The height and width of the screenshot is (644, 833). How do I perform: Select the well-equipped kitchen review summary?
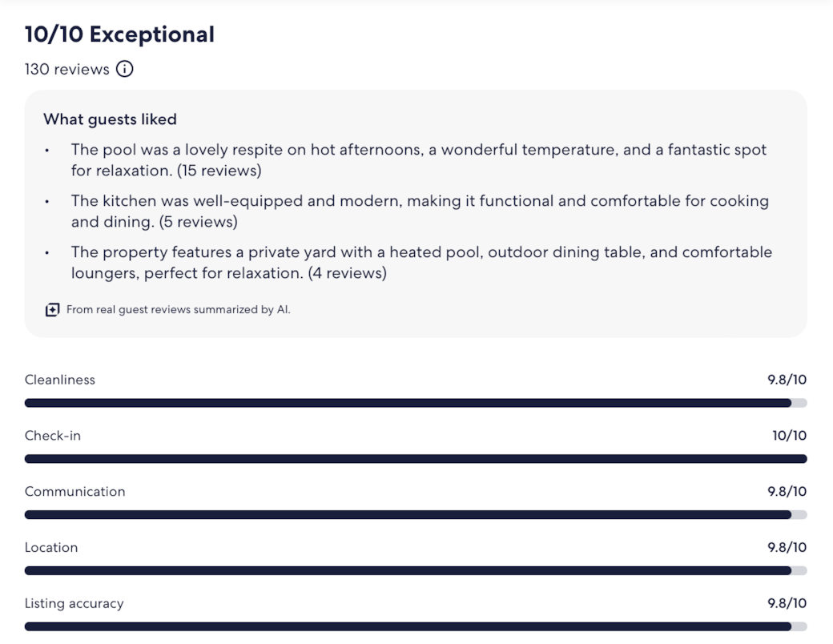click(x=420, y=211)
